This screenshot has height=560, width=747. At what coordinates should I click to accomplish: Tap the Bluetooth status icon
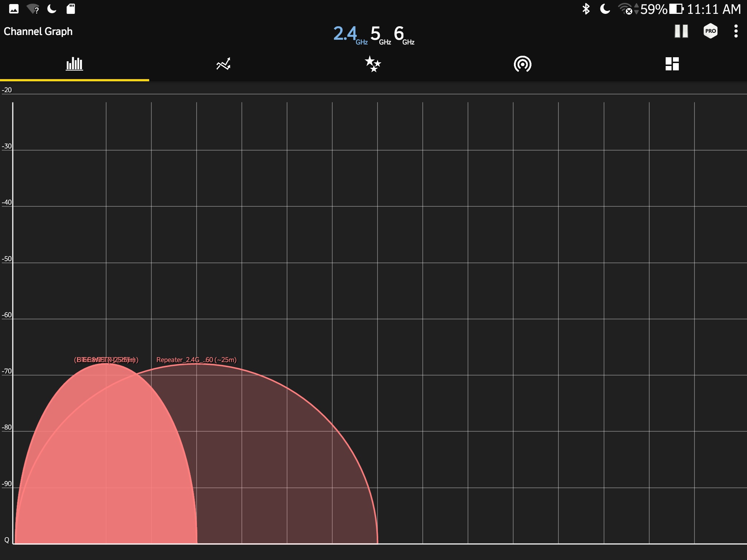click(x=586, y=9)
